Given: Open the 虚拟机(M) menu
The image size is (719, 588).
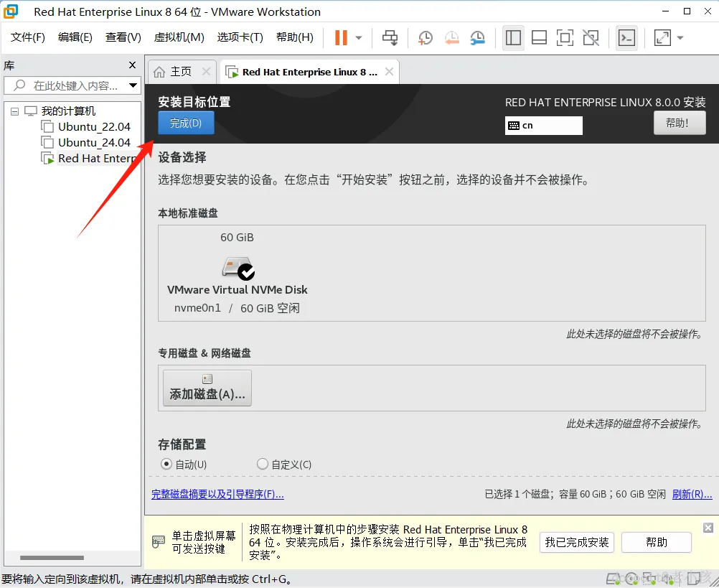Looking at the screenshot, I should tap(179, 37).
